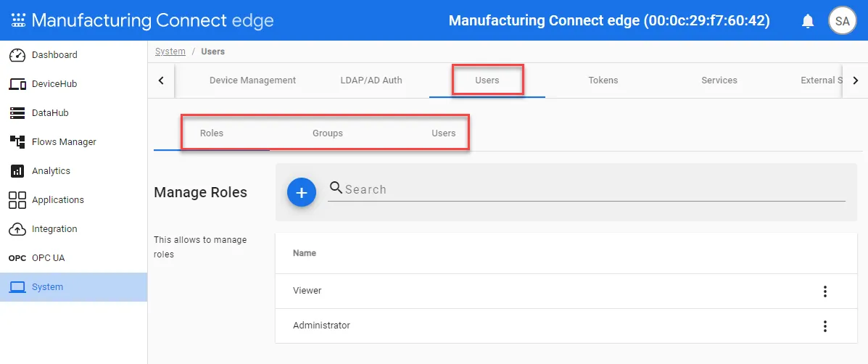Image resolution: width=868 pixels, height=364 pixels.
Task: Open DeviceHub from sidebar
Action: [x=74, y=84]
